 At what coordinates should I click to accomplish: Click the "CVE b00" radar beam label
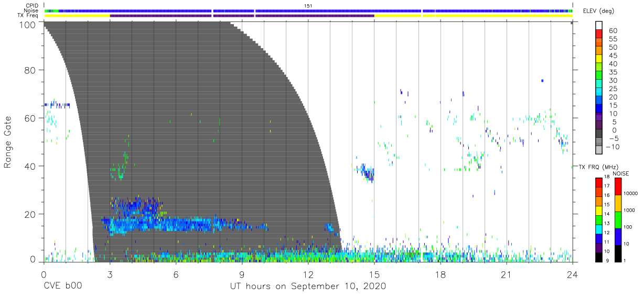pos(62,286)
